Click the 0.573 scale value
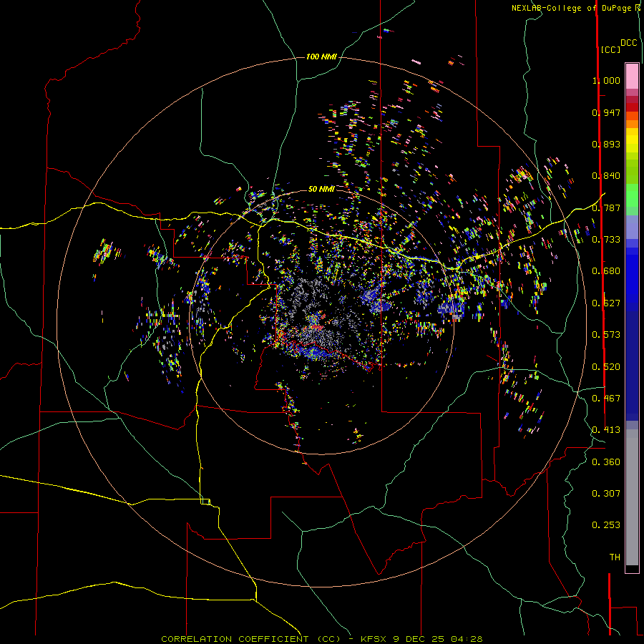This screenshot has width=644, height=644. [606, 335]
